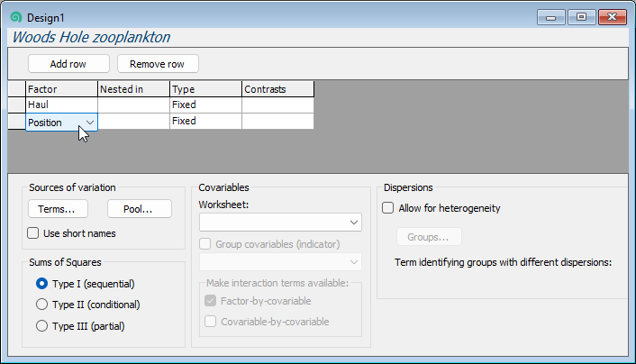Viewport: 636px width, 364px height.
Task: Open the Covariables Worksheet dropdown
Action: [353, 222]
